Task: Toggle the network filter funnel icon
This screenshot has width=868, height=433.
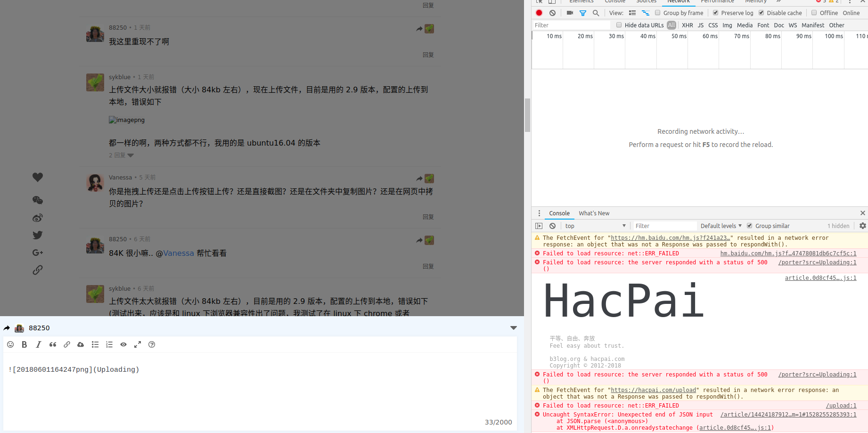Action: 583,13
